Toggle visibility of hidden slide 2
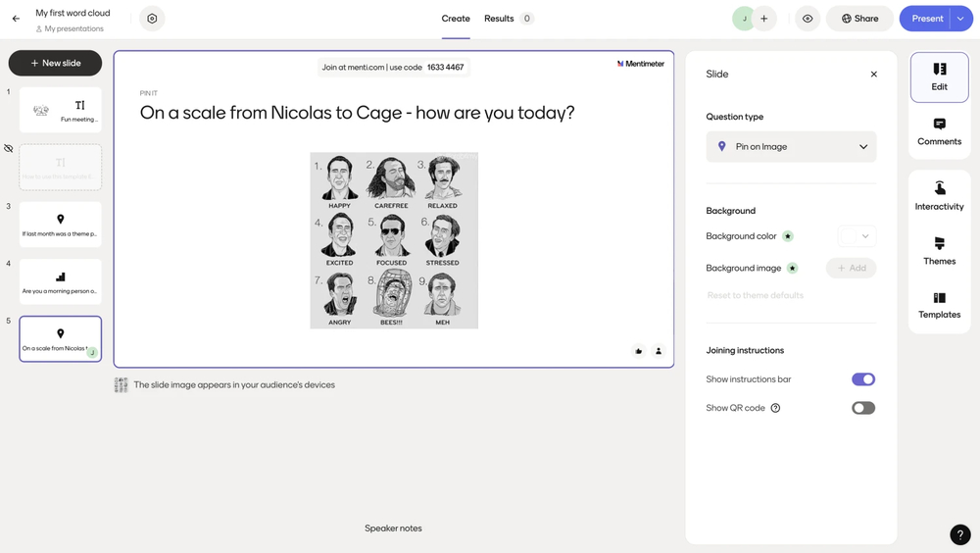 (x=9, y=149)
